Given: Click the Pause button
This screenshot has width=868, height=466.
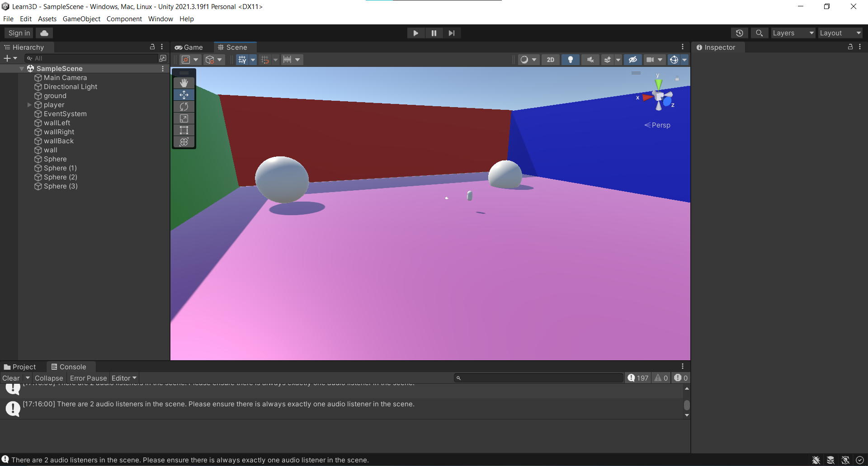Looking at the screenshot, I should pos(434,33).
